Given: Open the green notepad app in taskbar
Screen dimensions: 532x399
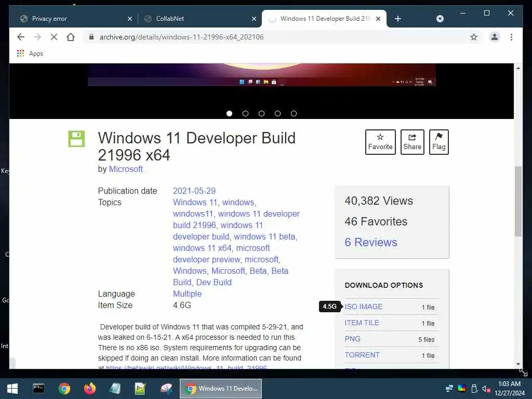Looking at the screenshot, I should [x=140, y=389].
